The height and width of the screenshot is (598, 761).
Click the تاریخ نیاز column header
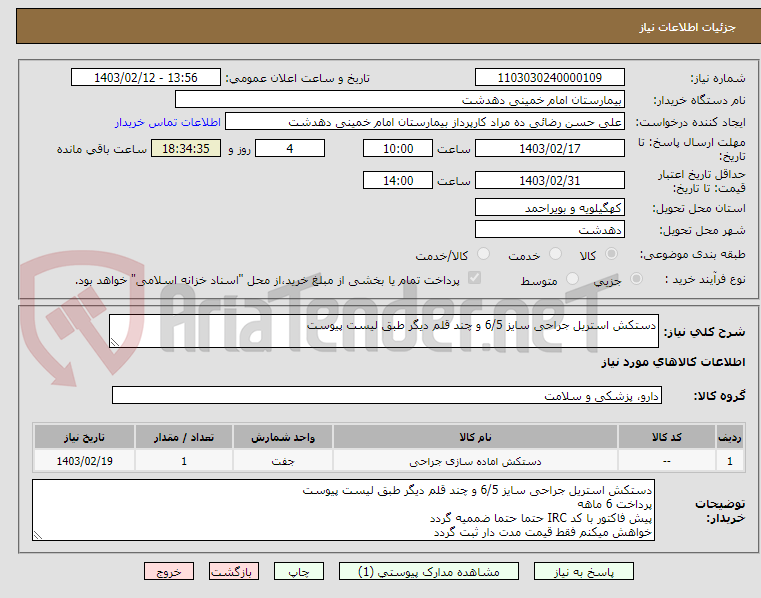[84, 437]
